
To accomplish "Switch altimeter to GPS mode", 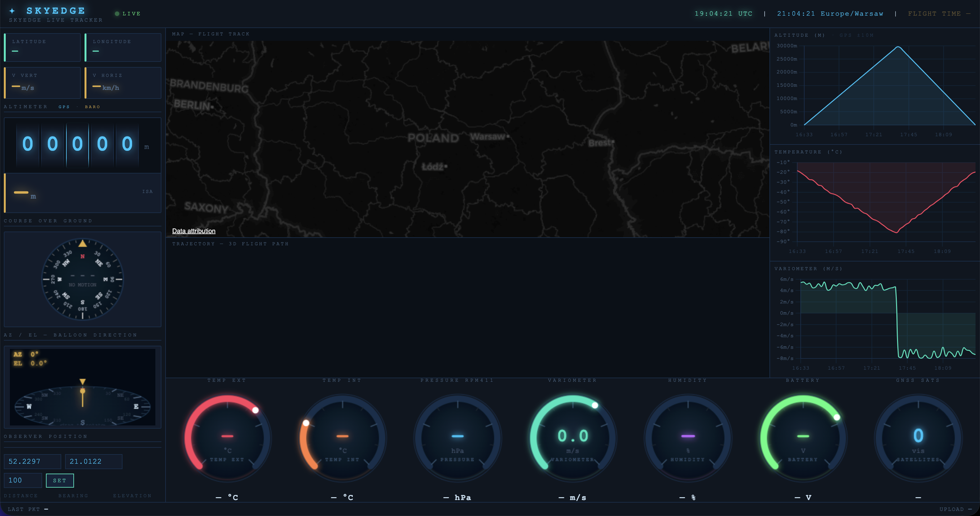I will tap(64, 107).
